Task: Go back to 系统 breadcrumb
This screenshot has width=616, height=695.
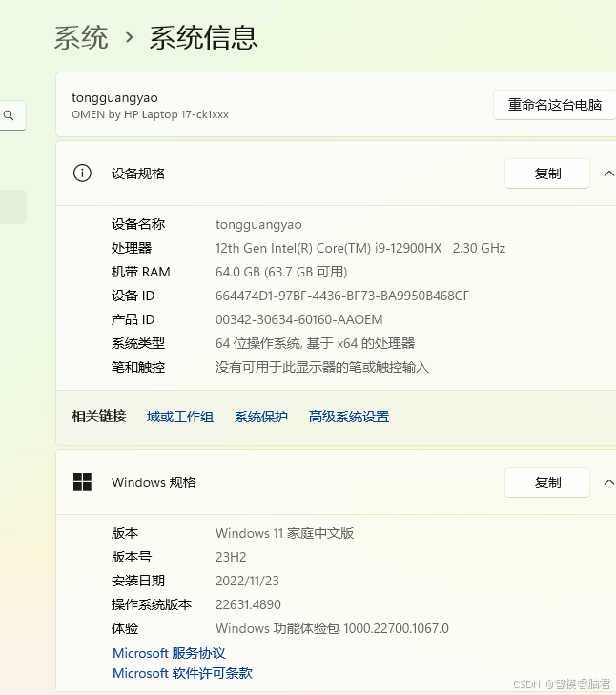Action: (x=81, y=38)
